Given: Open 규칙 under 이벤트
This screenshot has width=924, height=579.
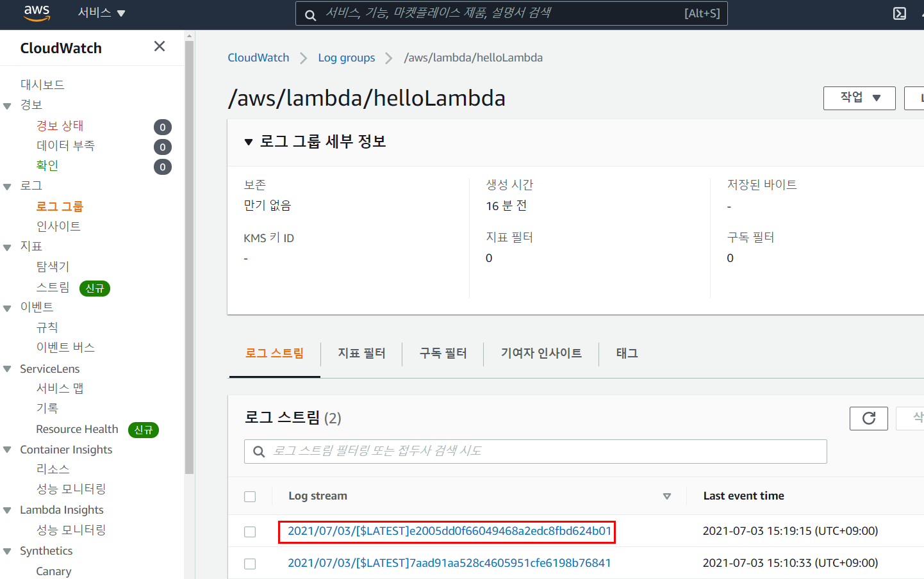Looking at the screenshot, I should pyautogui.click(x=47, y=327).
